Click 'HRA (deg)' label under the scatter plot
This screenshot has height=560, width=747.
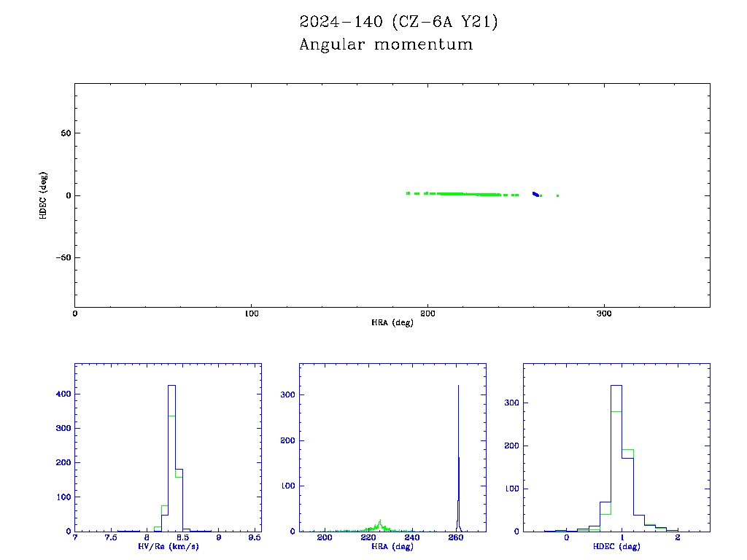pyautogui.click(x=392, y=322)
